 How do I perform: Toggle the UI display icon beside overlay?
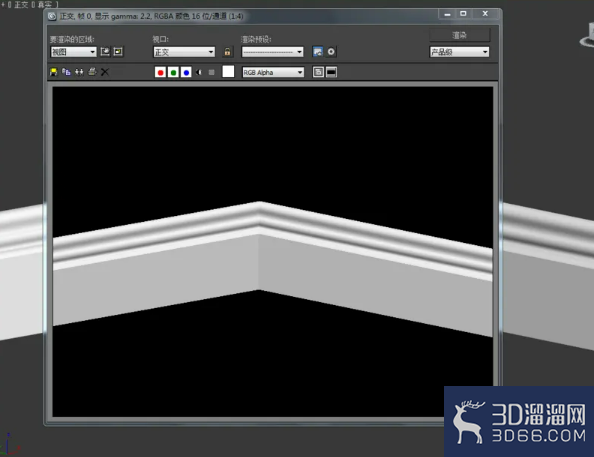(331, 72)
